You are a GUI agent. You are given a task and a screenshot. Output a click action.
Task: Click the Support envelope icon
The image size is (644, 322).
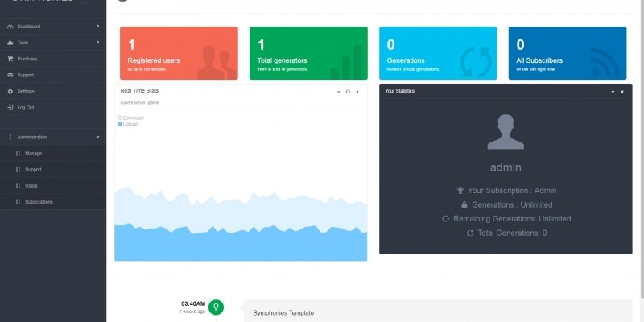[10, 75]
